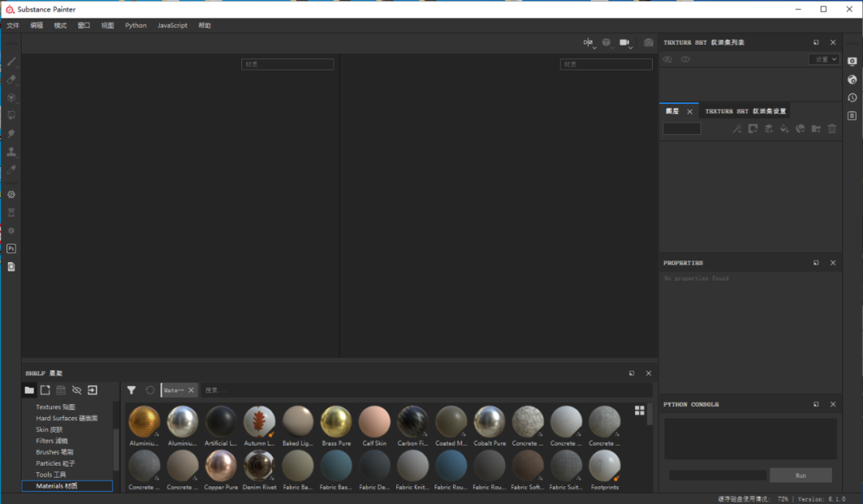Click the Export to Photoshop Ps icon

point(11,248)
